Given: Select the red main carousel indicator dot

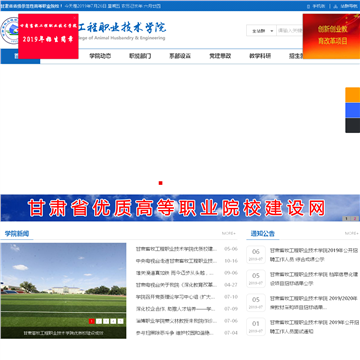Looking at the screenshot, I should (160, 183).
